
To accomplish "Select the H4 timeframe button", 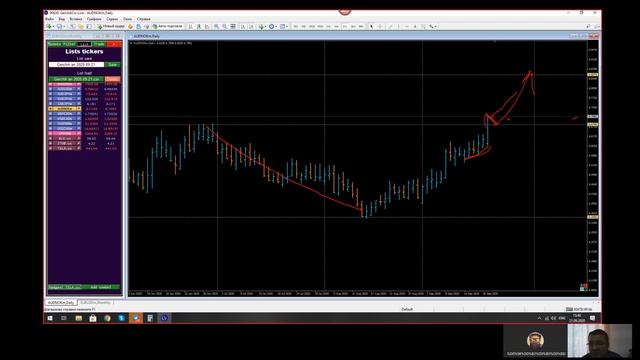I will pos(336,27).
